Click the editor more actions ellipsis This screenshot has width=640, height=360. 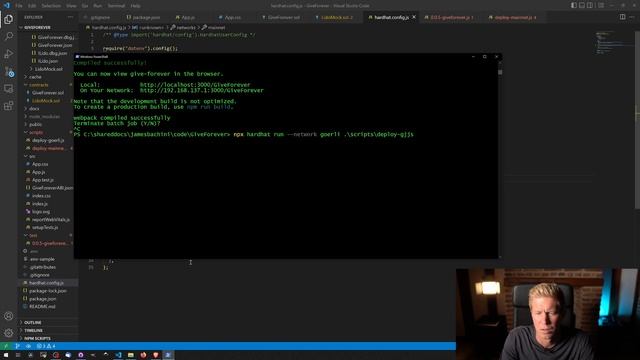632,17
